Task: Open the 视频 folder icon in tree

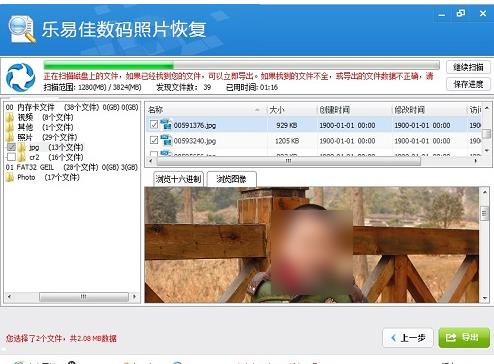Action: (x=10, y=117)
